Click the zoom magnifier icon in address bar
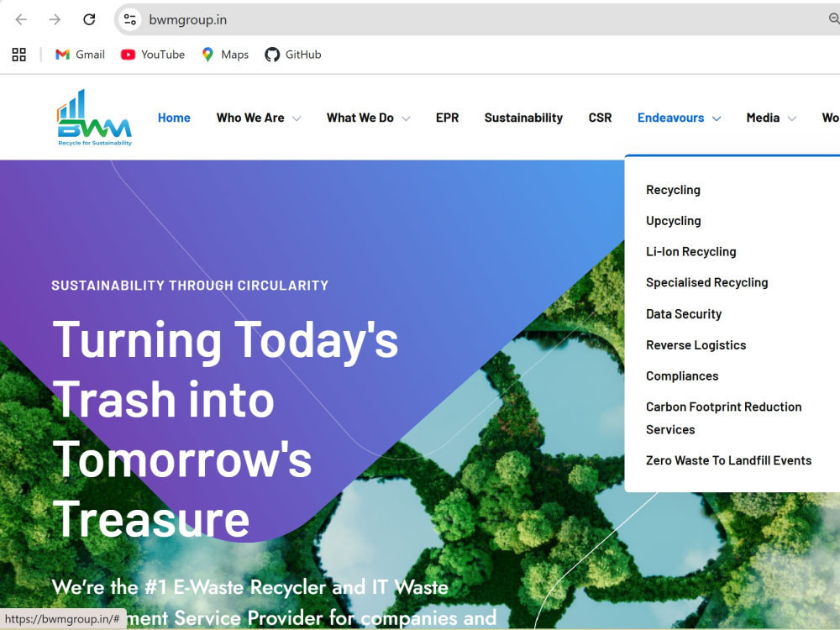Screen dimensions: 840x630 (x=833, y=19)
